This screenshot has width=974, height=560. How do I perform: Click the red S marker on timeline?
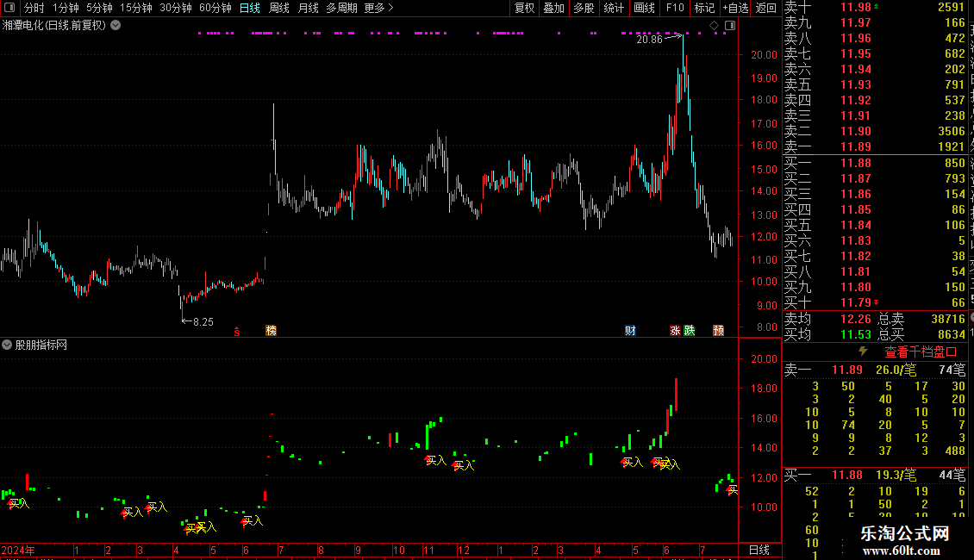pos(237,332)
